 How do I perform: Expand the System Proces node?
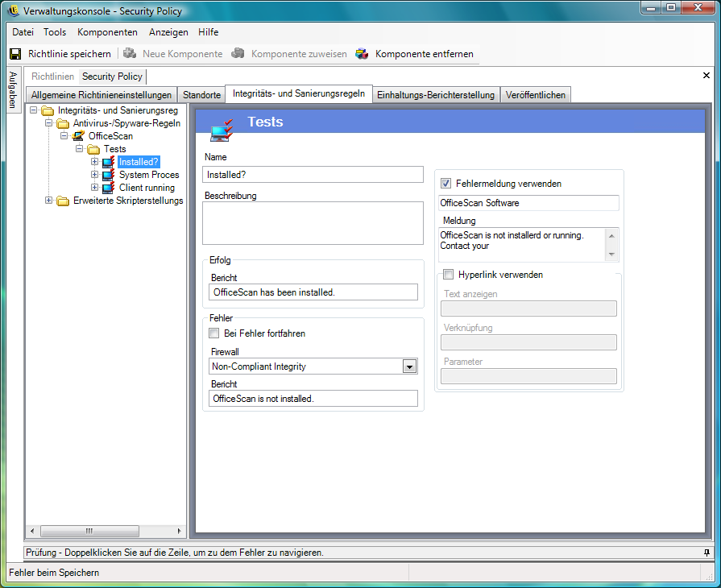tap(95, 175)
